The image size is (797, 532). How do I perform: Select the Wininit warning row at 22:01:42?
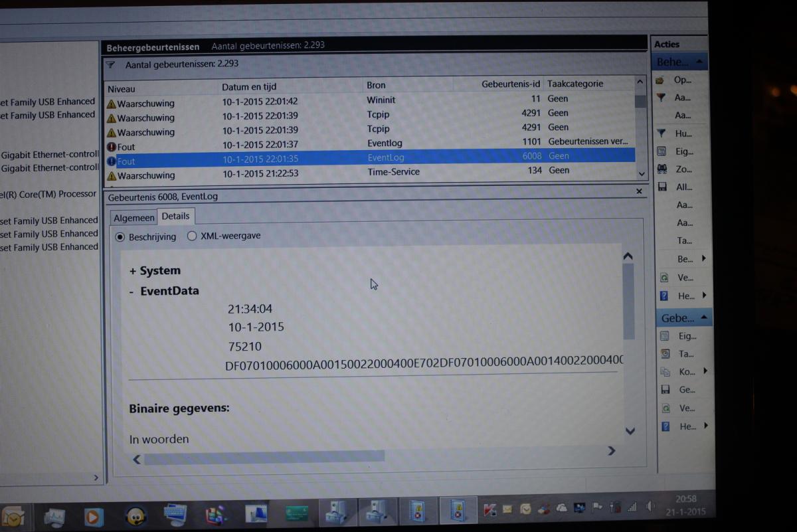[370, 101]
